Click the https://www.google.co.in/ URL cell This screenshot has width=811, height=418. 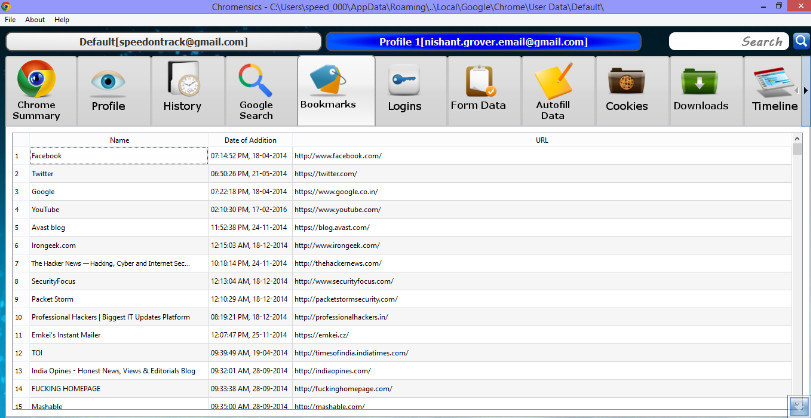542,192
